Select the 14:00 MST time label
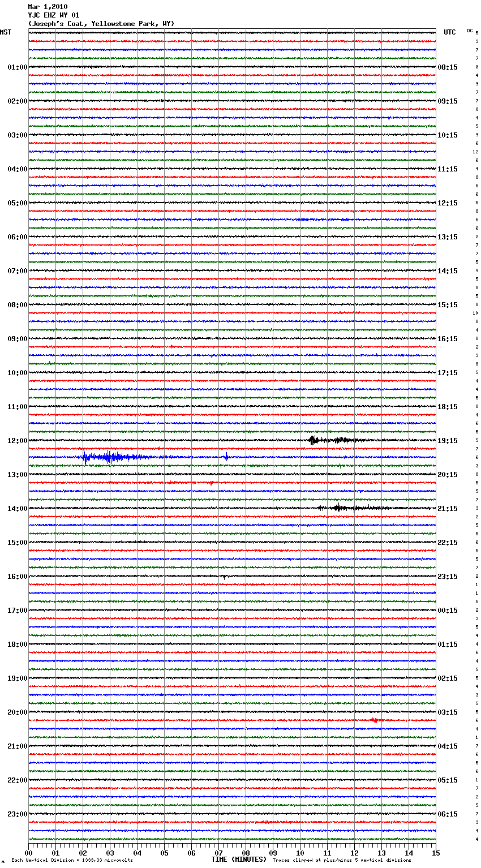The width and height of the screenshot is (481, 868). click(x=18, y=509)
